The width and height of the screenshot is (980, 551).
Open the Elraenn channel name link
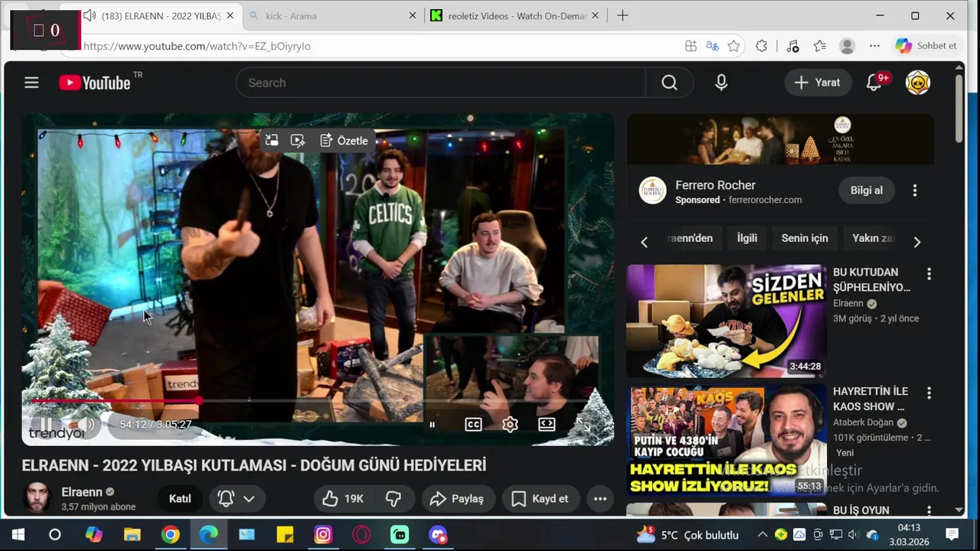tap(82, 492)
